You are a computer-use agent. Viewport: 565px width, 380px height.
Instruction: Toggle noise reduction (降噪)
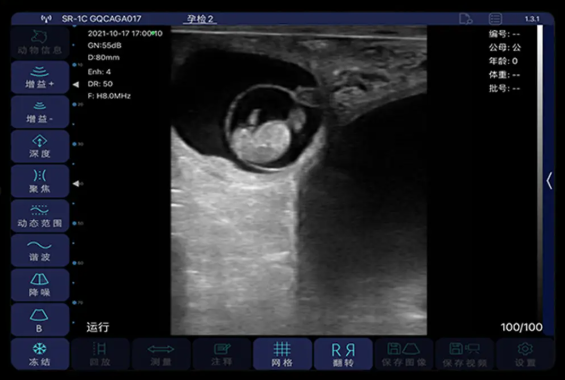(40, 285)
